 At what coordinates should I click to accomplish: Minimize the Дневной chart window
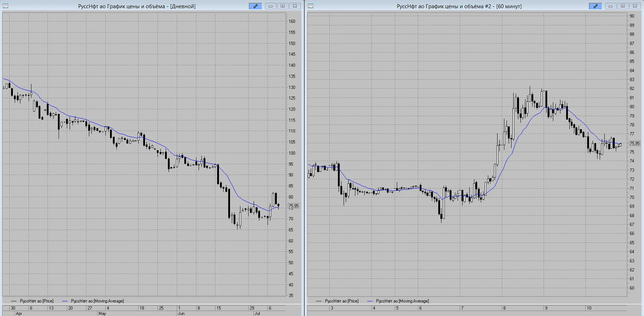click(270, 6)
